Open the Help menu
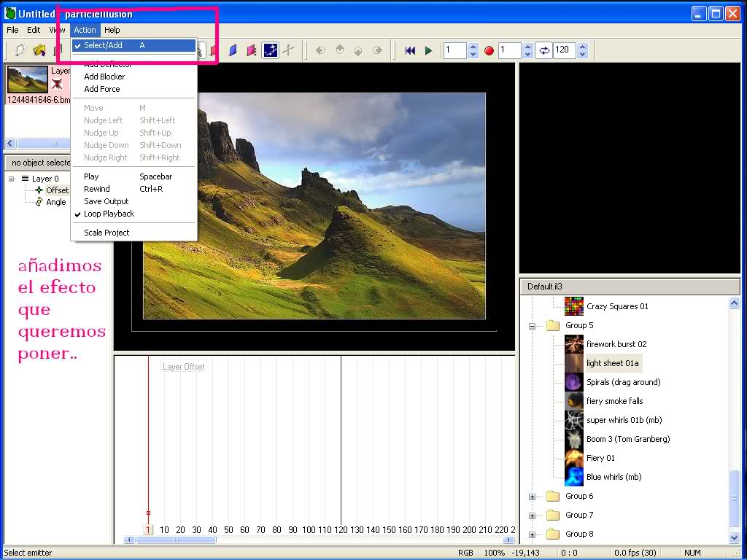This screenshot has width=747, height=560. tap(112, 30)
